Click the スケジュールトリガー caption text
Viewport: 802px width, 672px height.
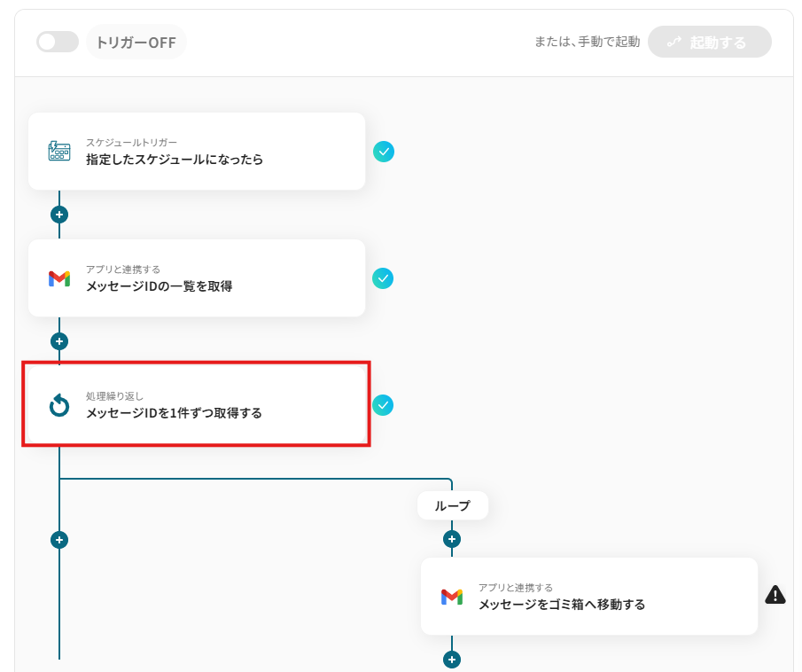[x=131, y=142]
